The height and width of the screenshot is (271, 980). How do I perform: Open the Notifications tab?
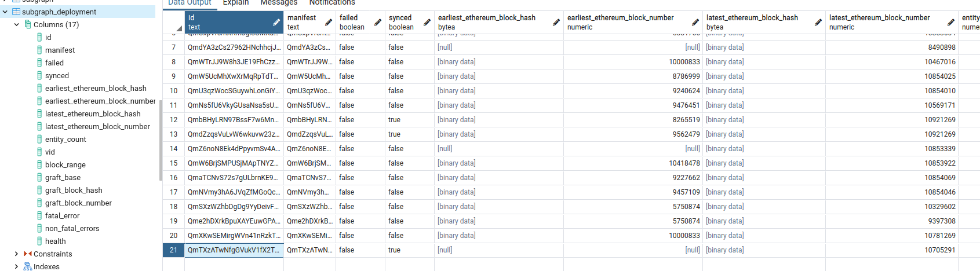click(x=332, y=3)
